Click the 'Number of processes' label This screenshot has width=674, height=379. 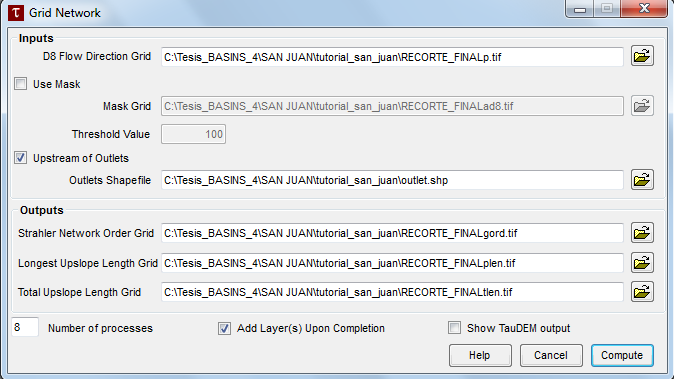coord(100,328)
